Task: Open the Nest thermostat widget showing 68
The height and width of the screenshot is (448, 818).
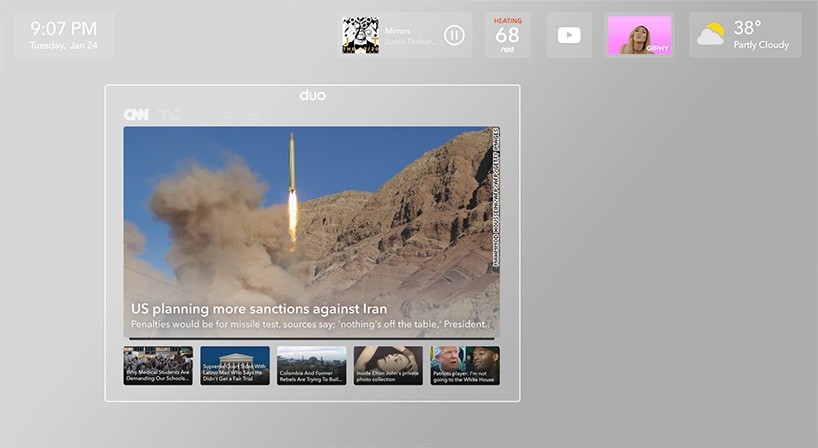Action: (x=508, y=35)
